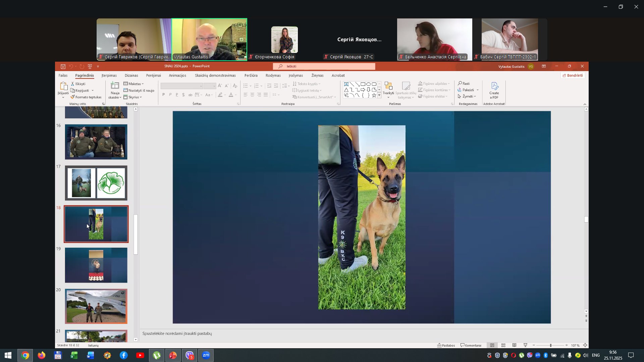Click the Bendrinti share button
The image size is (644, 362).
coord(572,75)
